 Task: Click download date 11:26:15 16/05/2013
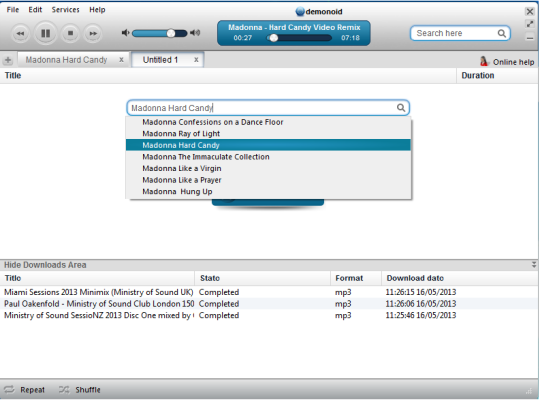pyautogui.click(x=420, y=292)
